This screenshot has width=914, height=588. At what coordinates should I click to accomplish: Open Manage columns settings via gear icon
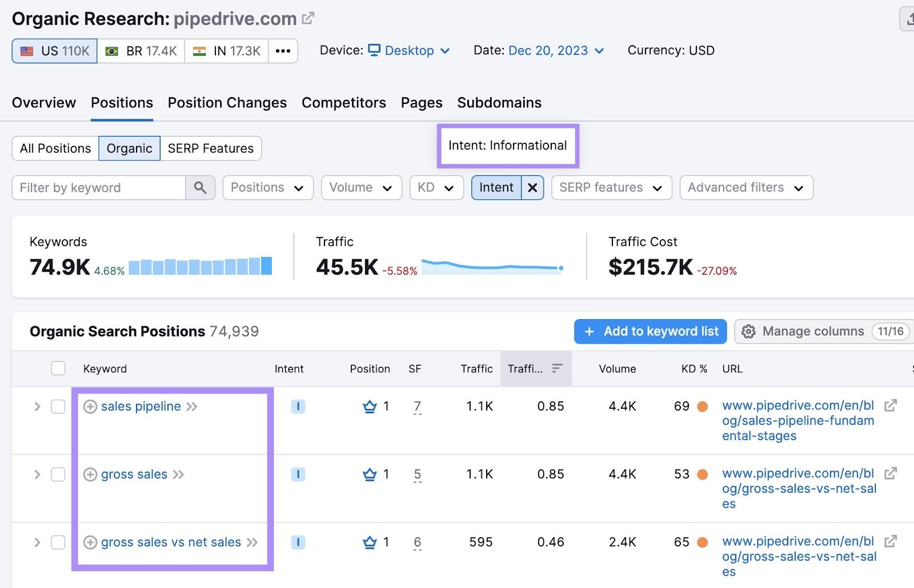[x=748, y=331]
